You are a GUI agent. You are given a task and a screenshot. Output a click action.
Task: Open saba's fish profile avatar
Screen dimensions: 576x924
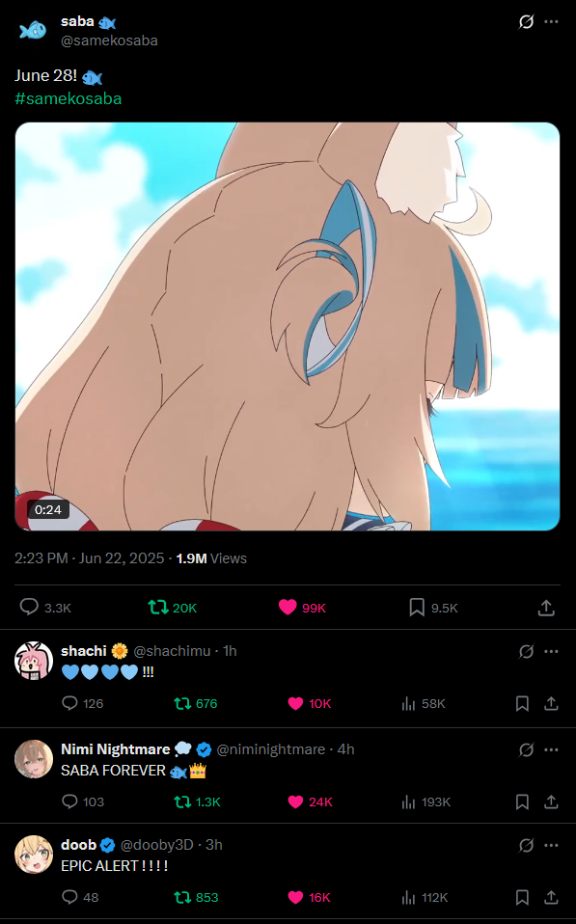[34, 30]
